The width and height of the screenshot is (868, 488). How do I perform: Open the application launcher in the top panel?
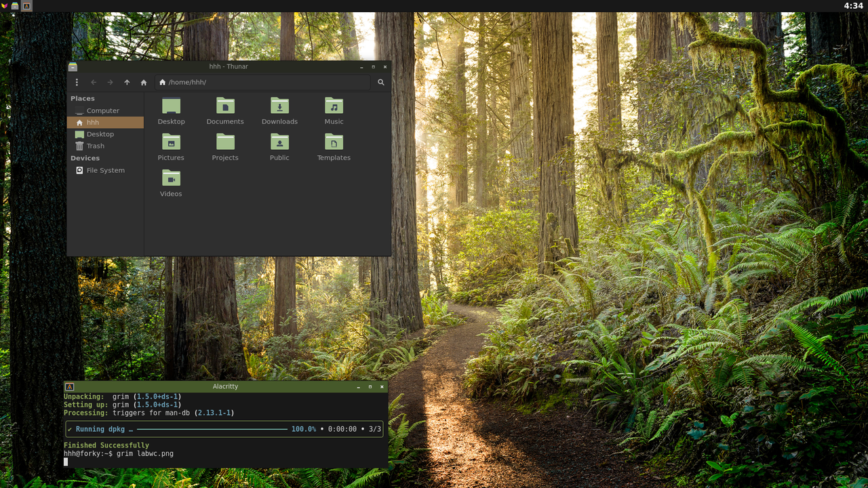[5, 6]
